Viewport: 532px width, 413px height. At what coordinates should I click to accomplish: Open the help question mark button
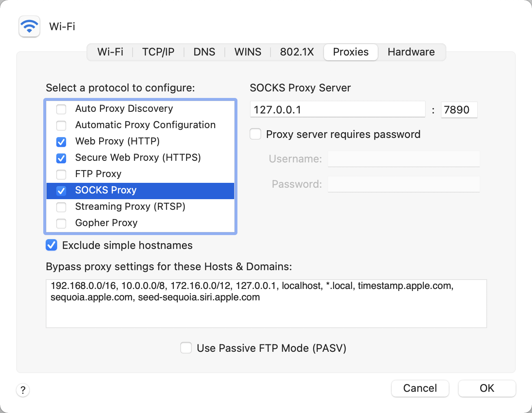tap(23, 390)
